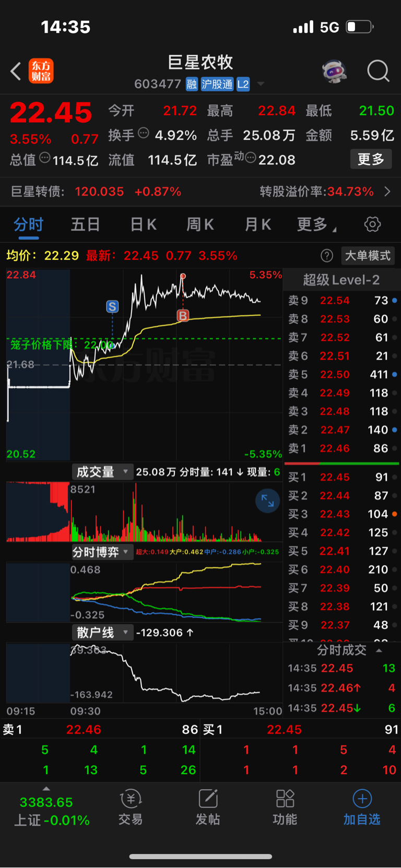Go back using the left arrow

16,71
